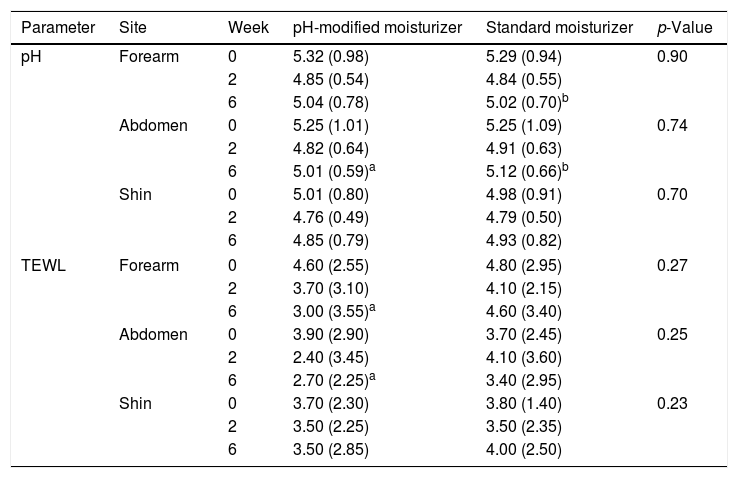Click the p-Value column header
The image size is (738, 478).
click(685, 27)
